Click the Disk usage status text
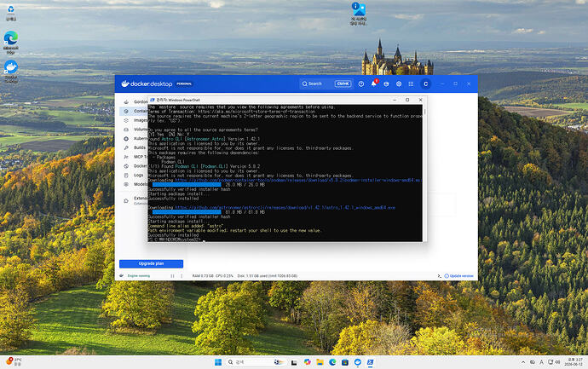Image resolution: width=588 pixels, height=369 pixels. 268,276
